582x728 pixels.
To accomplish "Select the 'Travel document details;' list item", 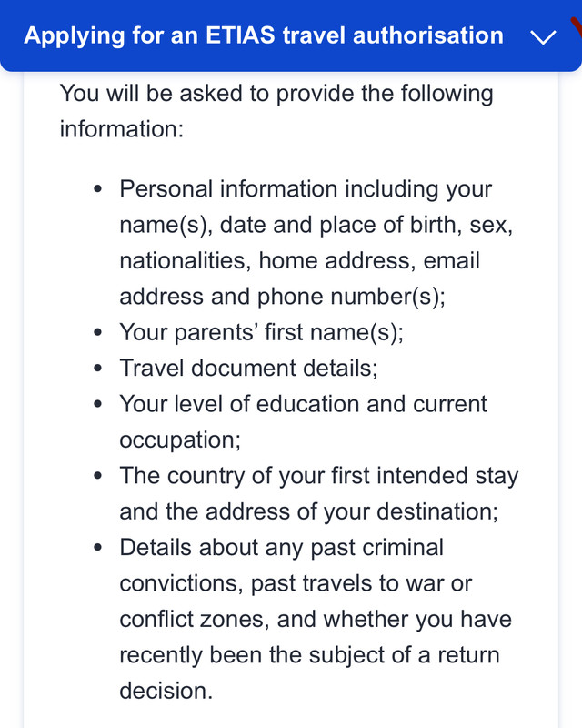I will 248,369.
